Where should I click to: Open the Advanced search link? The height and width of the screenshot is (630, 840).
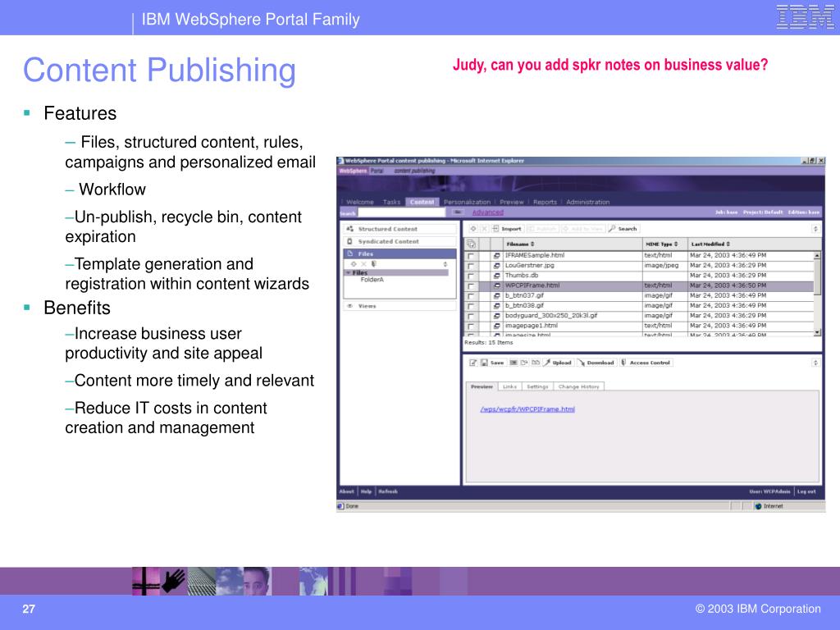coord(487,212)
